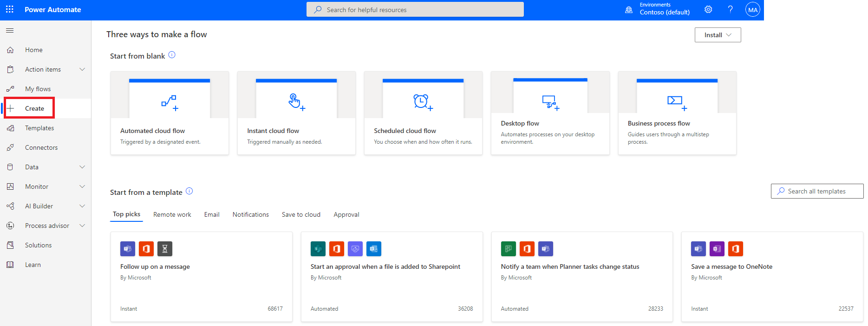The height and width of the screenshot is (326, 868).
Task: Click the Action items clipboard icon
Action: tap(10, 69)
